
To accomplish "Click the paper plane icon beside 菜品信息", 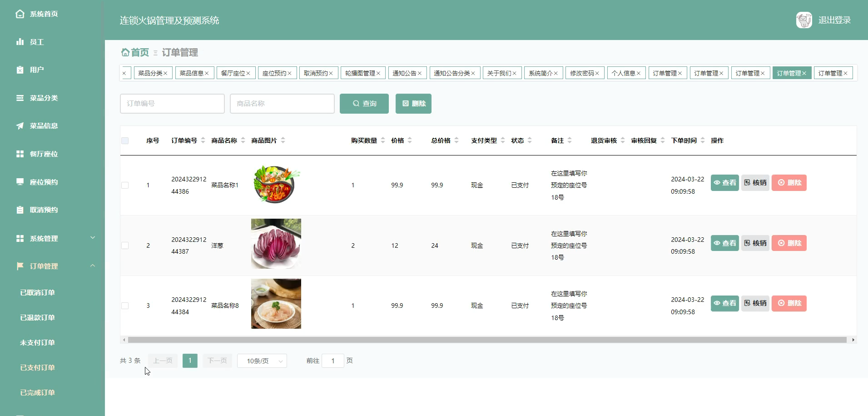I will (20, 126).
